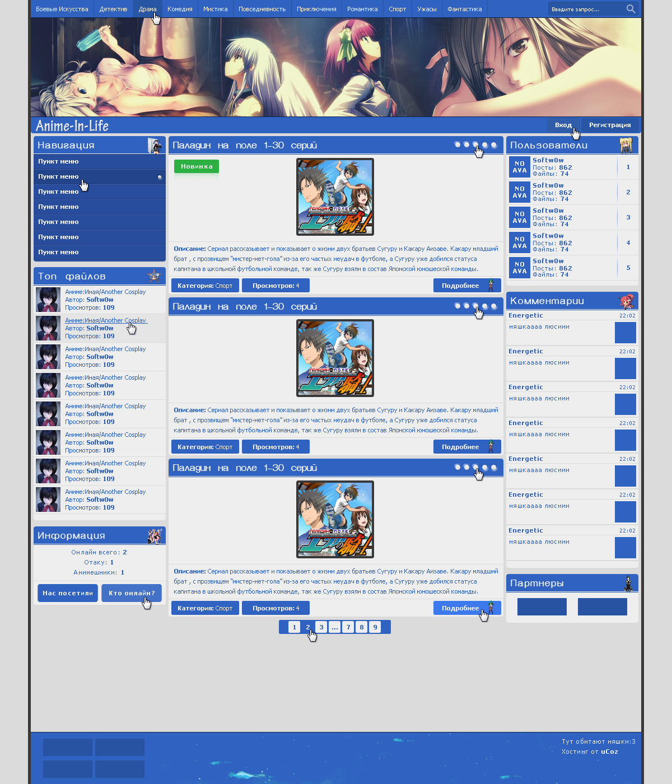Screen dimensions: 672x784
Task: Click the group icon in Информация header
Action: pyautogui.click(x=155, y=535)
